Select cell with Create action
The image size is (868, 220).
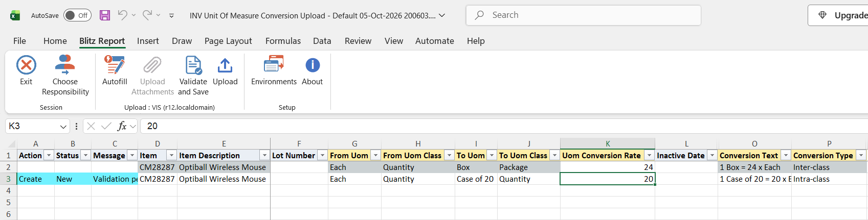(x=36, y=179)
